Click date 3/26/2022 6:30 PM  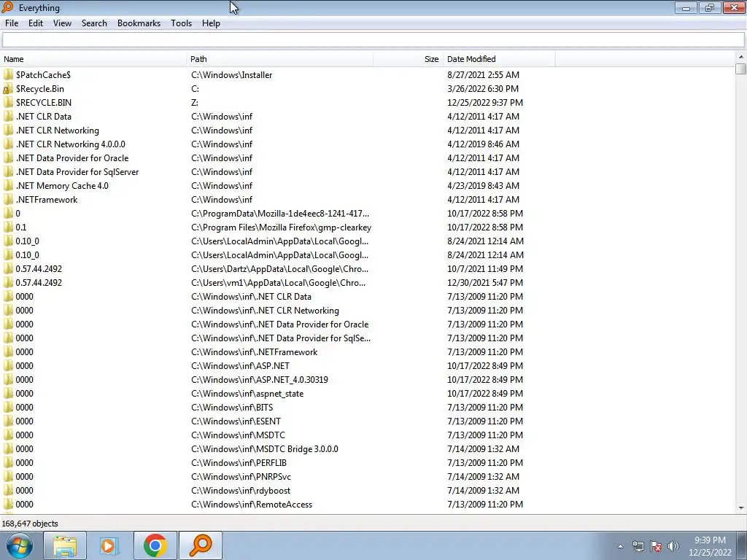[483, 88]
